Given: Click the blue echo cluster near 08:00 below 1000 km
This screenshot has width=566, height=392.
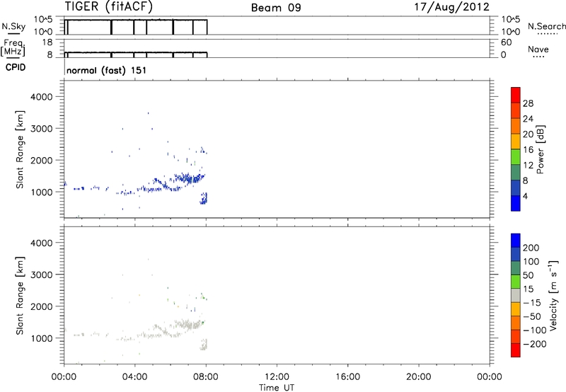Looking at the screenshot, I should [x=204, y=198].
